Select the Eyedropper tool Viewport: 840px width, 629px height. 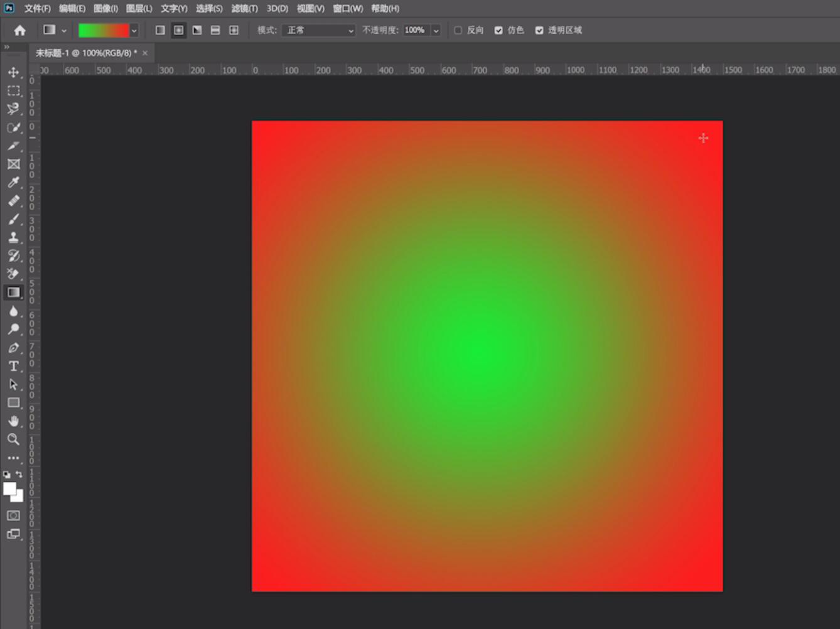click(x=13, y=182)
